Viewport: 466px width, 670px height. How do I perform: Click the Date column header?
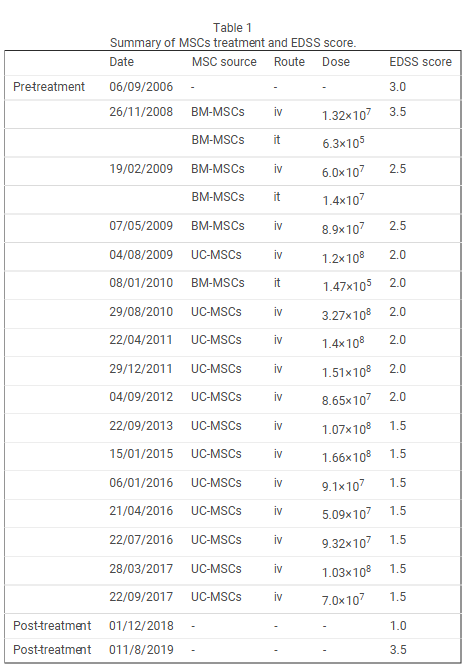pyautogui.click(x=121, y=62)
